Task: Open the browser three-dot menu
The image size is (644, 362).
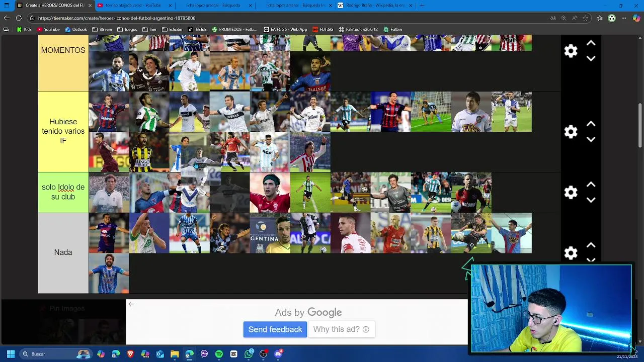Action: tap(624, 18)
